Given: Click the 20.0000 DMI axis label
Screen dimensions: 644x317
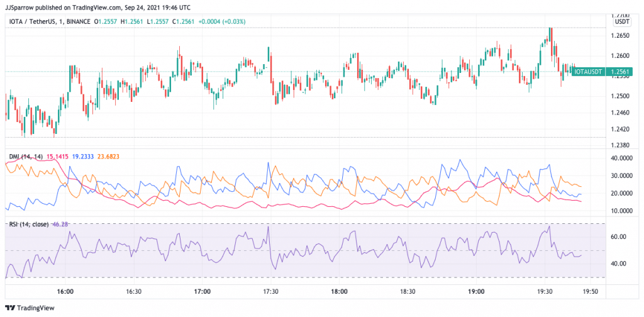Looking at the screenshot, I should (x=623, y=193).
